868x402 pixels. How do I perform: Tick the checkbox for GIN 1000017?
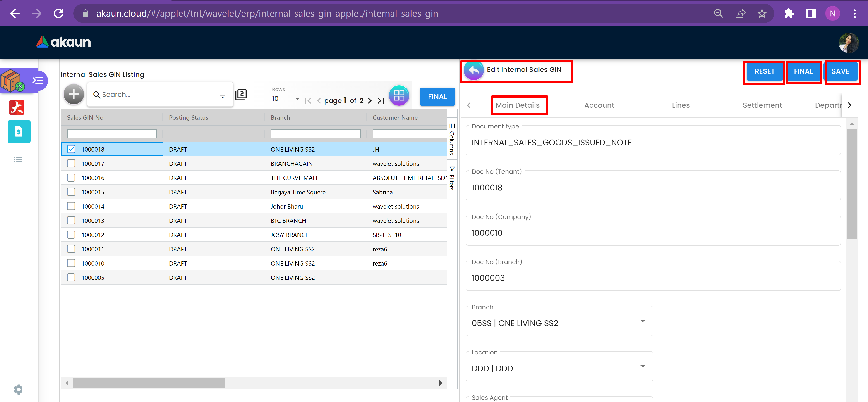coord(71,164)
